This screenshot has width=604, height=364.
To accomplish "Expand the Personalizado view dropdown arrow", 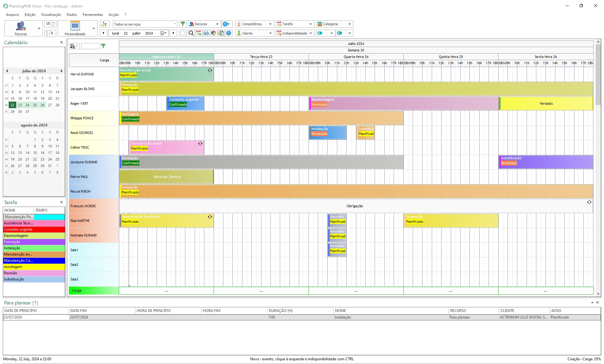I will point(94,28).
